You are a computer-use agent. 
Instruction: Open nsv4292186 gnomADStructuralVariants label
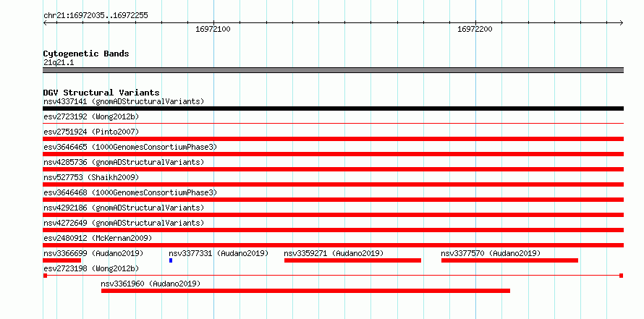(x=124, y=208)
